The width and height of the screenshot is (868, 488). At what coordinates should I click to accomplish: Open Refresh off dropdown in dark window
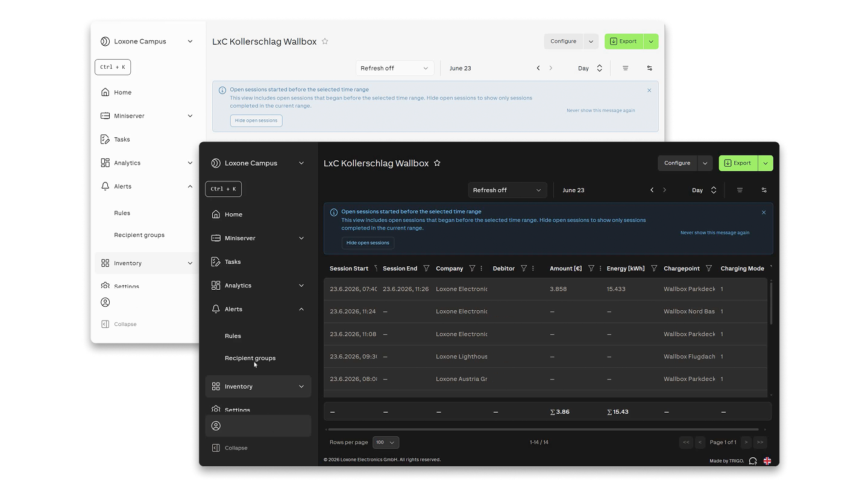tap(508, 190)
